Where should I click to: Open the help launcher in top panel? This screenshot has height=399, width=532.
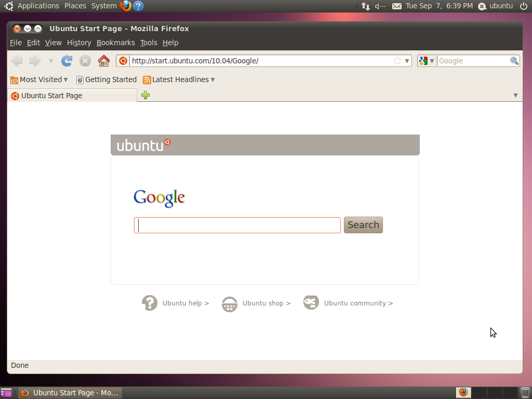click(138, 6)
